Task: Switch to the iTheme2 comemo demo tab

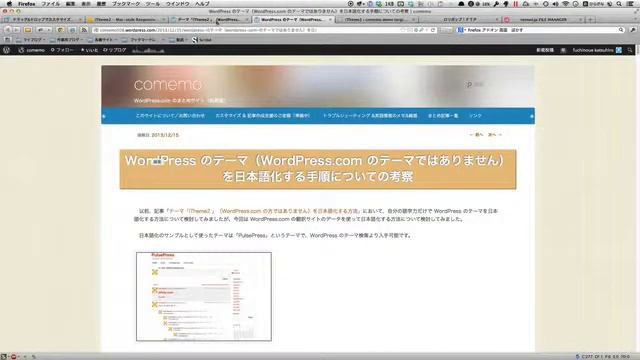Action: [376, 19]
